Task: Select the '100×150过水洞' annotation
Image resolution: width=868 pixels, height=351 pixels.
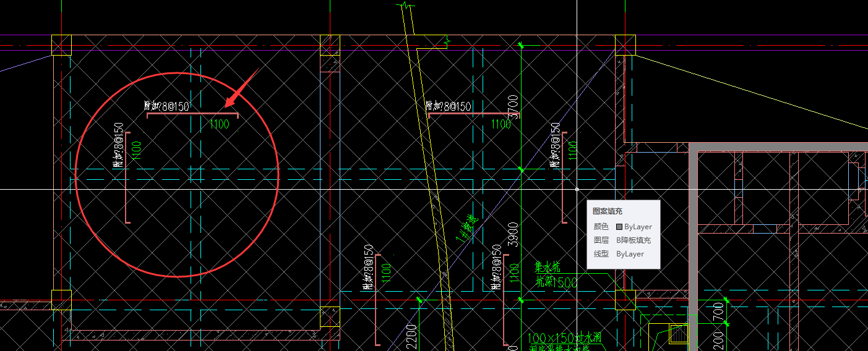Action: point(564,338)
